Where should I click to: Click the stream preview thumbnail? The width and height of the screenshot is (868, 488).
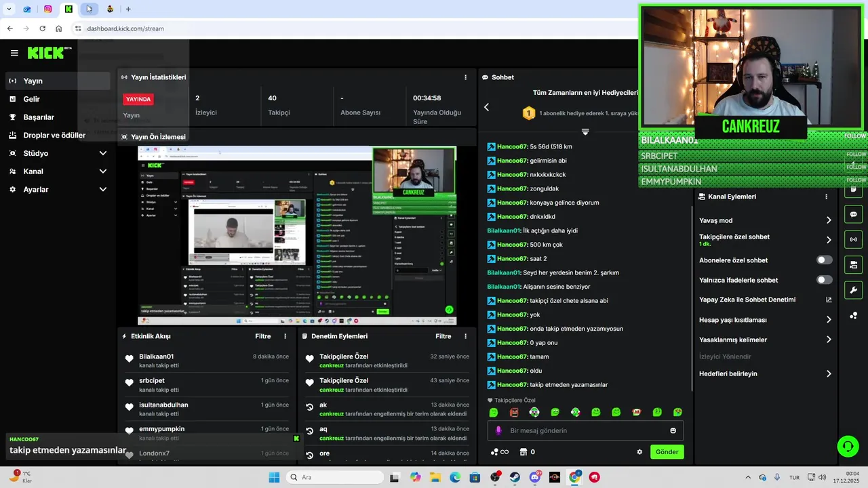pyautogui.click(x=297, y=235)
